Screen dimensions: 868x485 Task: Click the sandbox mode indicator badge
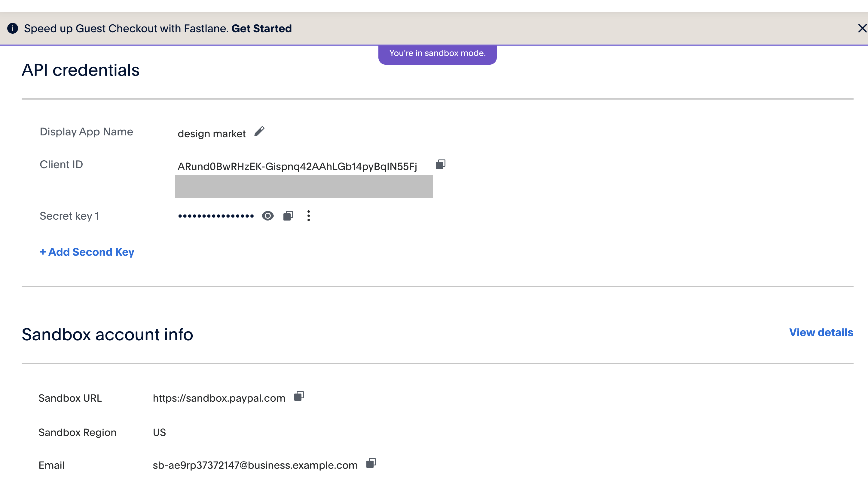tap(437, 53)
